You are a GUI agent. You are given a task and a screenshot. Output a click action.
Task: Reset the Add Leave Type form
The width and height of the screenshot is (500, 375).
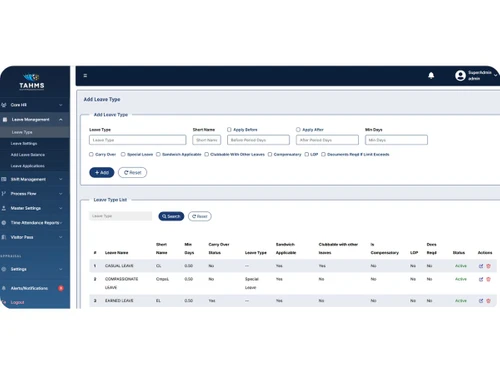[x=132, y=172]
